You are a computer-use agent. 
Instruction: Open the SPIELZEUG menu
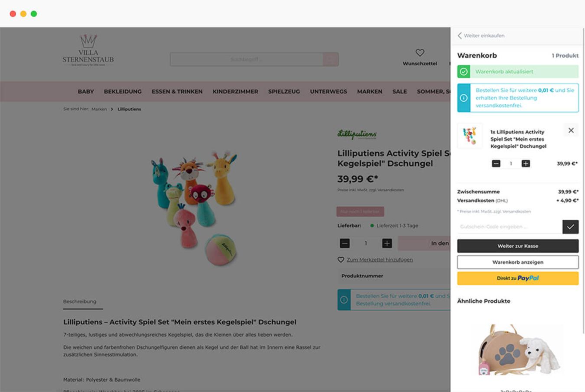(284, 91)
